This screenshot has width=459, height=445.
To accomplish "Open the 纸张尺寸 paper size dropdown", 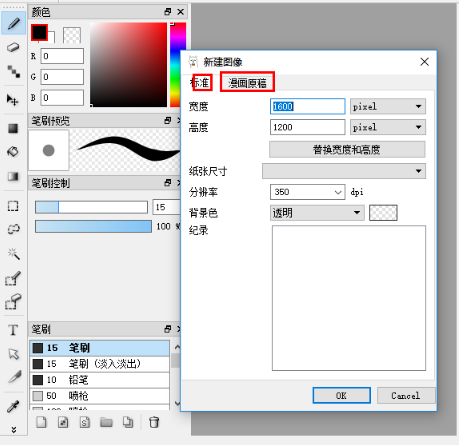I will (x=344, y=171).
